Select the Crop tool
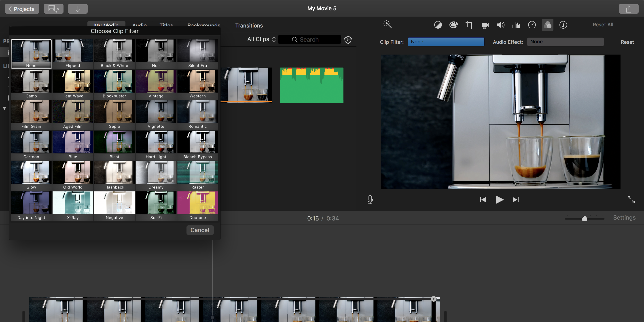The image size is (644, 322). tap(469, 25)
